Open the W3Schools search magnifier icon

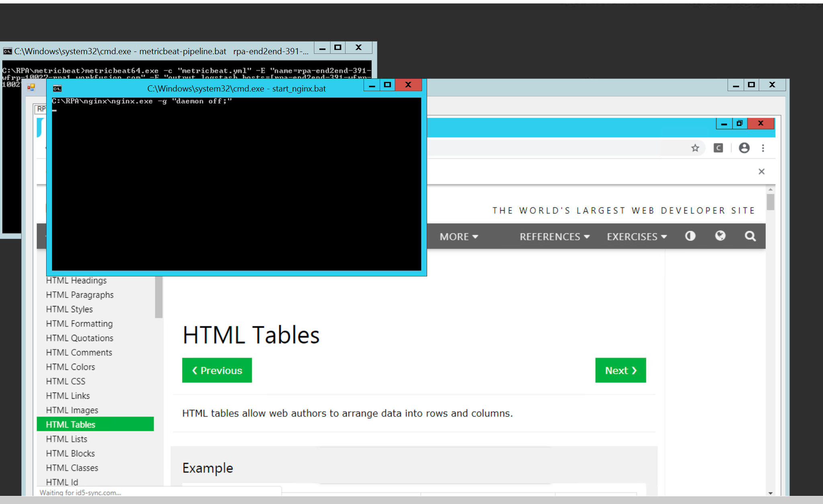tap(750, 236)
